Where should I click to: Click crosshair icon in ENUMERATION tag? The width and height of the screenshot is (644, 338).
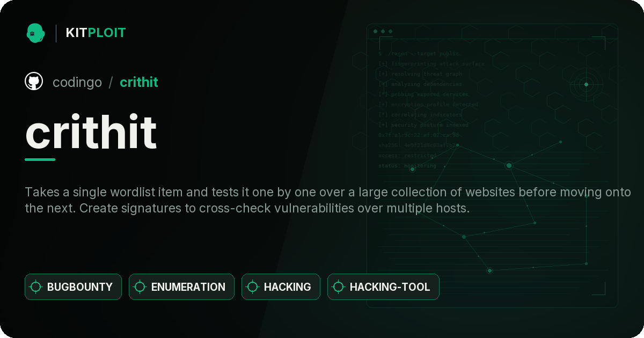click(140, 287)
